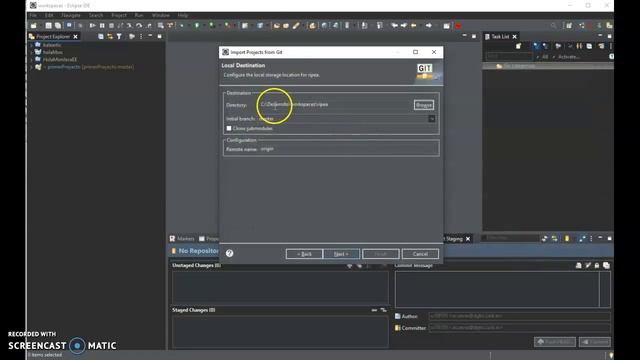Click the Push HEAD button in Git Staging
Viewport: 640px width, 360px height.
pyautogui.click(x=555, y=342)
